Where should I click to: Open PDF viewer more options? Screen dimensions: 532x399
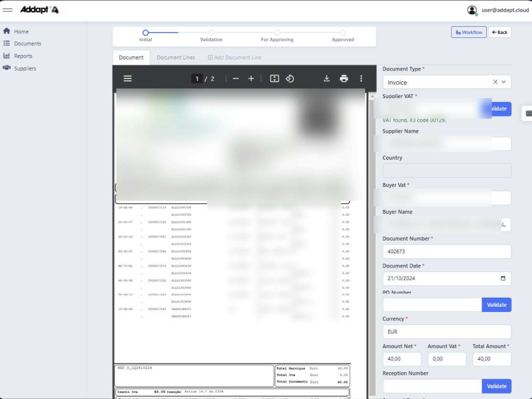click(x=361, y=78)
